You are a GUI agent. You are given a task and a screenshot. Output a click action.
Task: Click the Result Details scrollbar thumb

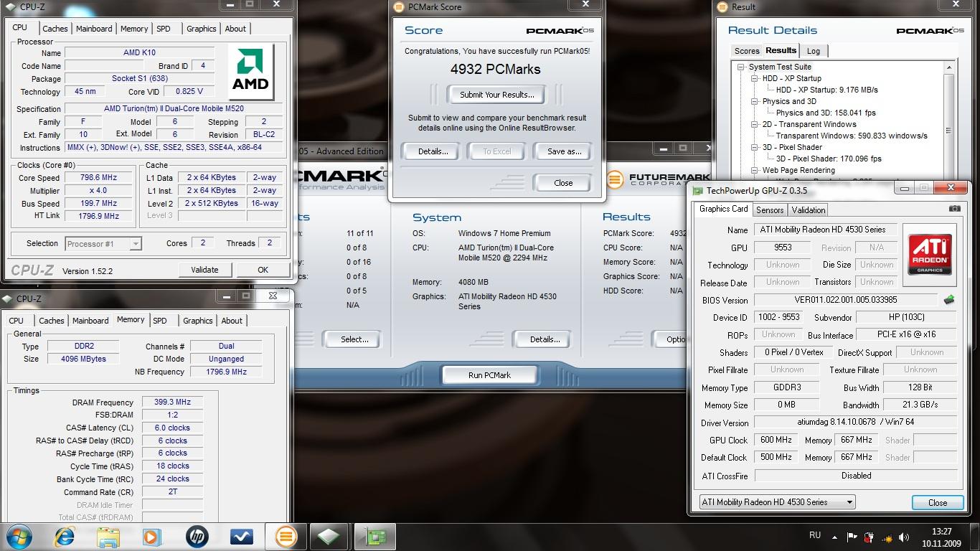[x=949, y=131]
